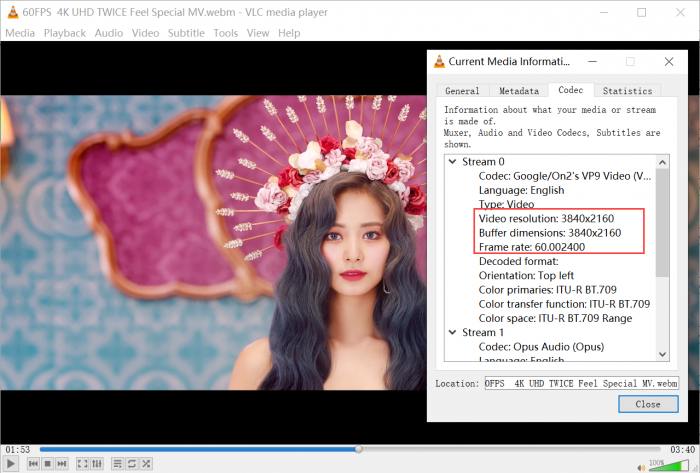
Task: Select Codec: Google/On2's VP9 Video row
Action: tap(565, 176)
